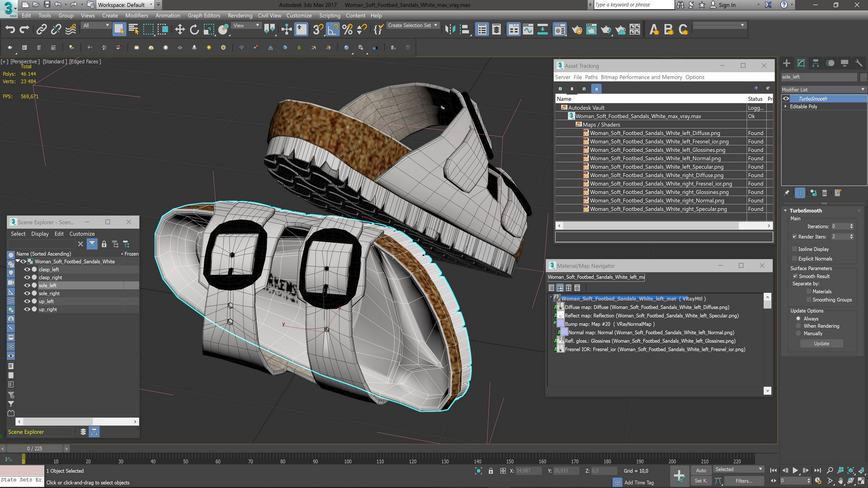Screen dimensions: 868x488
Task: Click the Undo arrow in main toolbar
Action: pos(10,30)
